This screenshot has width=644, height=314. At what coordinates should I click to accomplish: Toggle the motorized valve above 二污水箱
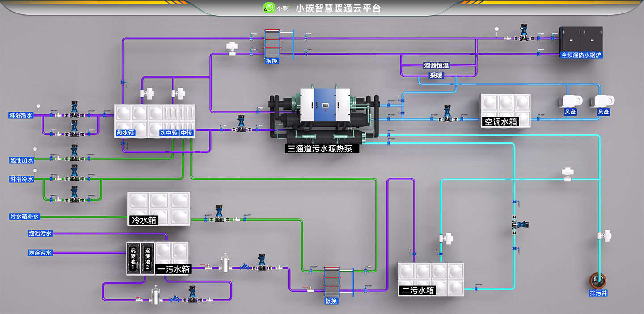tap(447, 238)
